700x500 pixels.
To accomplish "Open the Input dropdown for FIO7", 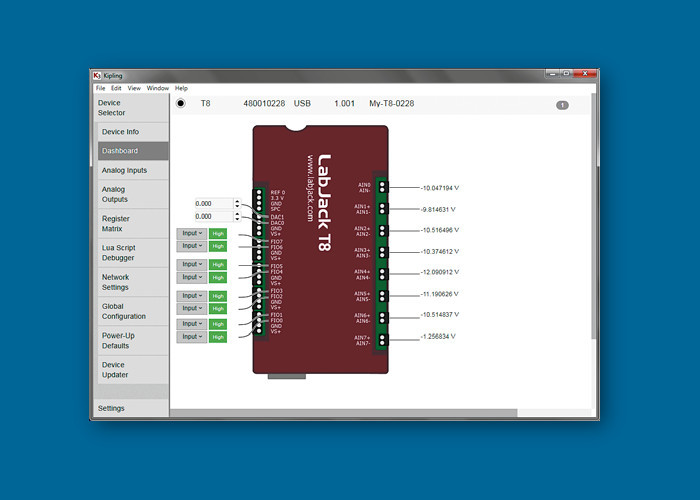I will (x=192, y=233).
